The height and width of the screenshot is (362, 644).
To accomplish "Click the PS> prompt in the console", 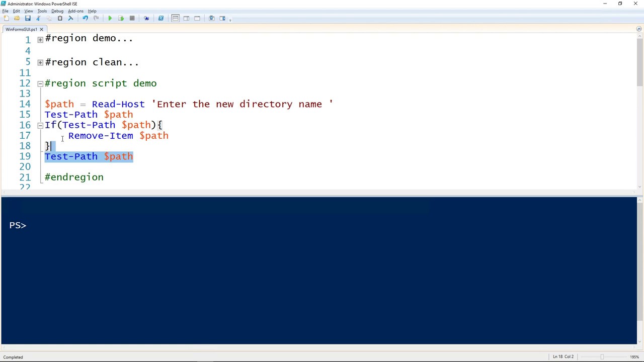I will click(x=18, y=225).
